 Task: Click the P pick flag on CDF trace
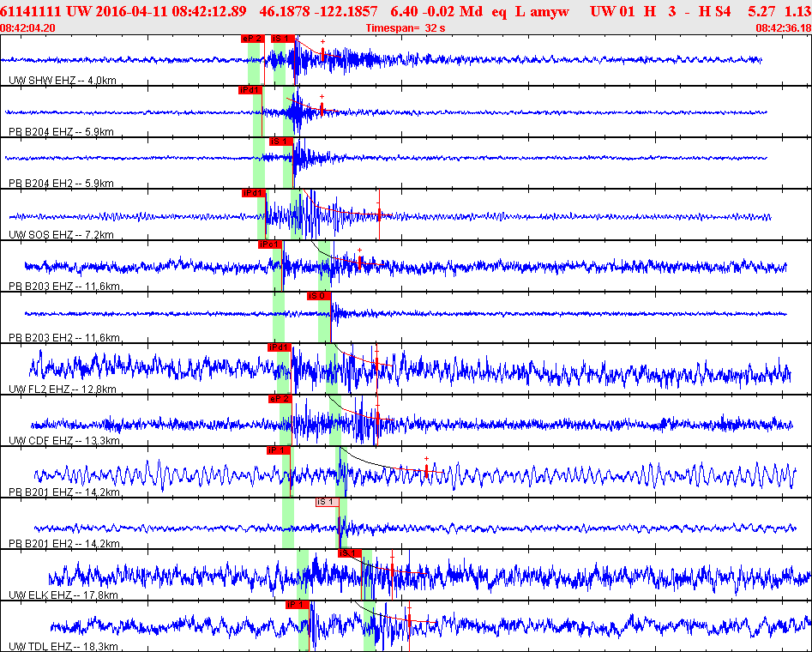tap(280, 399)
